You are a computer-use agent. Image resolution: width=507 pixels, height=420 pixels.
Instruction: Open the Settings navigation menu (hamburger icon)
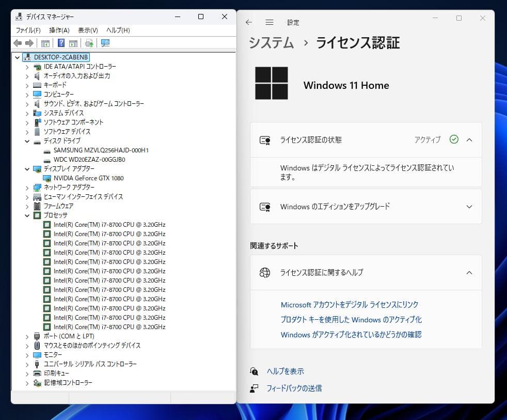pyautogui.click(x=269, y=22)
